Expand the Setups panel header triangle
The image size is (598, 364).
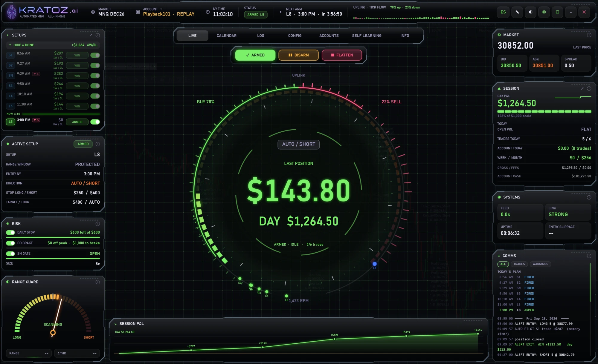point(8,35)
